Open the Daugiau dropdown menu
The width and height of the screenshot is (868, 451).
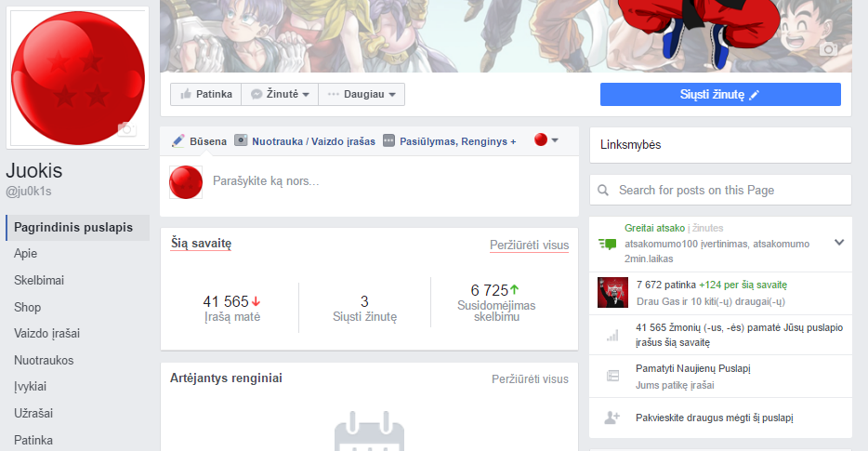[362, 94]
